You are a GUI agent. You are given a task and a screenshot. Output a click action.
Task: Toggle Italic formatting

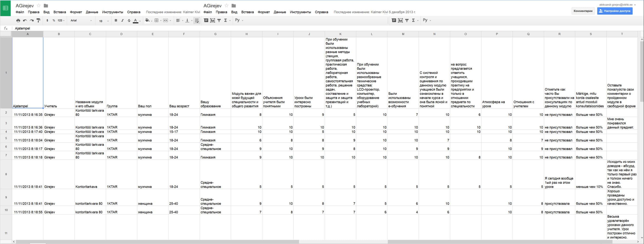122,20
